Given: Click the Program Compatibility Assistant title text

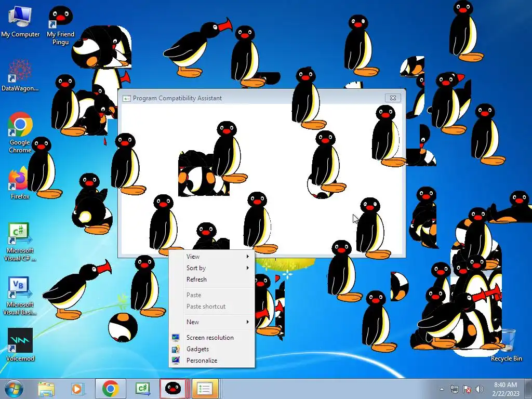Looking at the screenshot, I should (x=177, y=98).
